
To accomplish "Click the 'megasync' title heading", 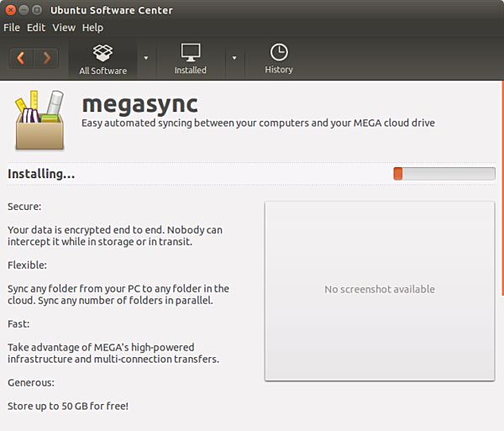I will 139,105.
